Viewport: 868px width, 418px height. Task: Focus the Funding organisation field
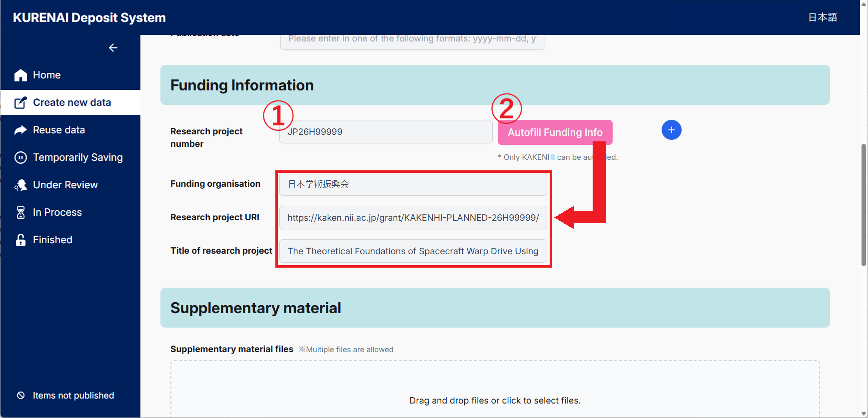pos(413,184)
